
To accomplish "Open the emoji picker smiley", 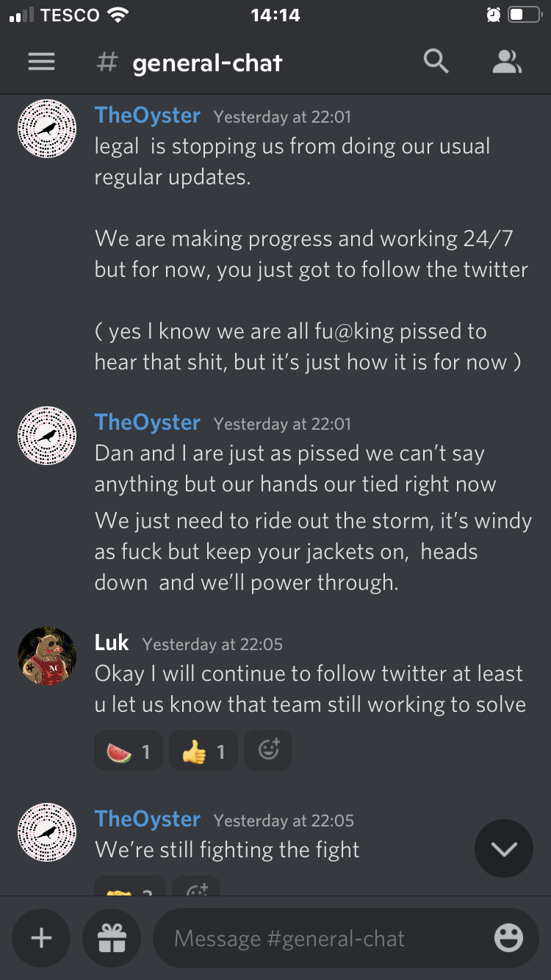I will click(508, 938).
